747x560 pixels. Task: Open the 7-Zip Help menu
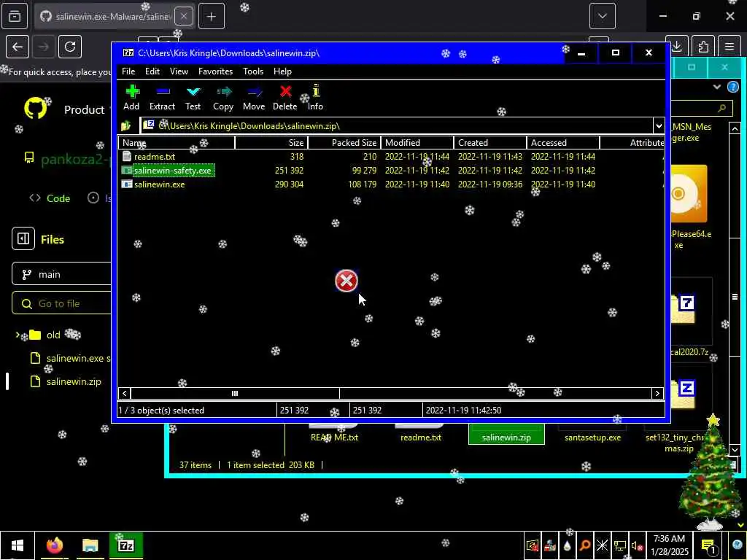pos(282,71)
